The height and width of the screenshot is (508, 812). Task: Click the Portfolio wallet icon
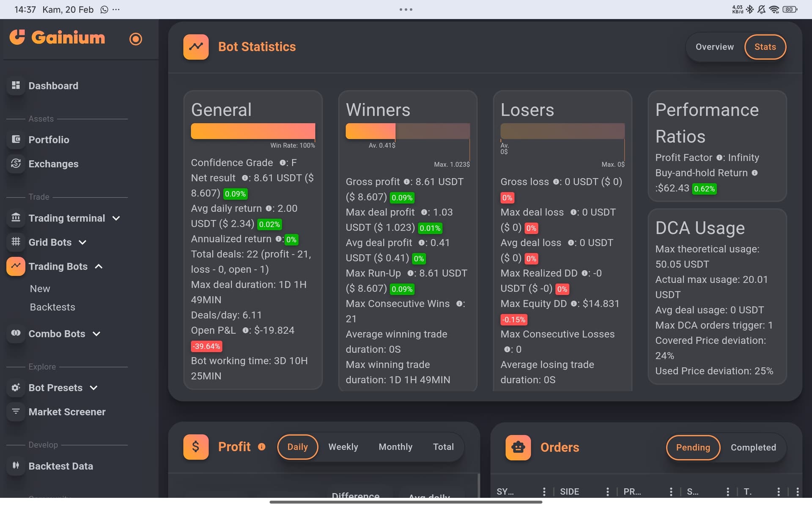(x=16, y=139)
